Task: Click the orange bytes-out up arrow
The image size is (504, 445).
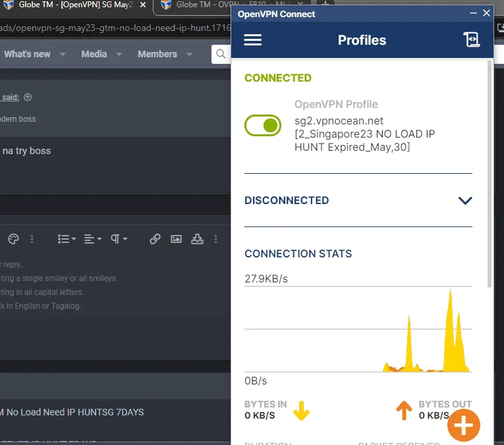Action: tap(404, 411)
